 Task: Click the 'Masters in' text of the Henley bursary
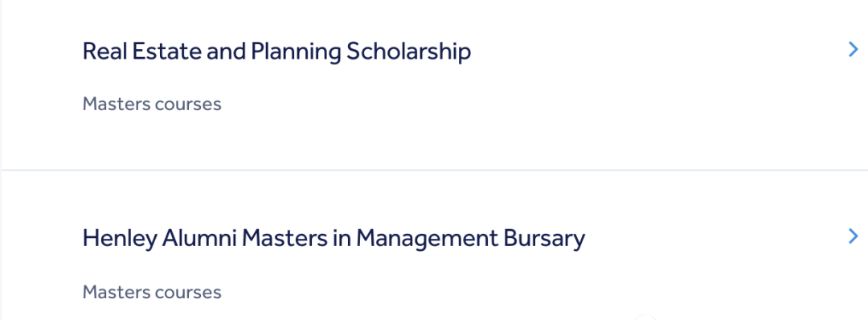pyautogui.click(x=296, y=239)
